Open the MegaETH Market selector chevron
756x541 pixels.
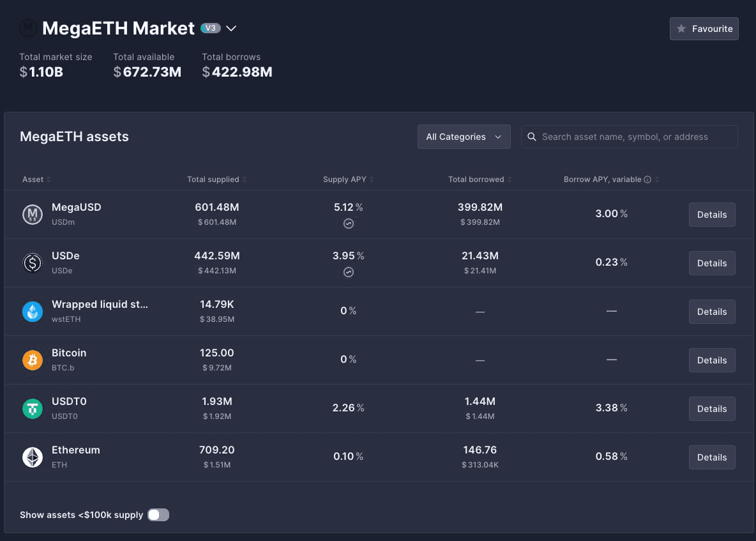tap(231, 29)
